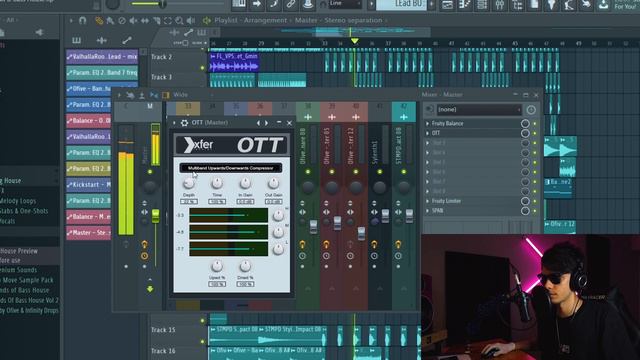Image resolution: width=640 pixels, height=360 pixels.
Task: Click the Kickstart automation clip entry
Action: pyautogui.click(x=89, y=184)
